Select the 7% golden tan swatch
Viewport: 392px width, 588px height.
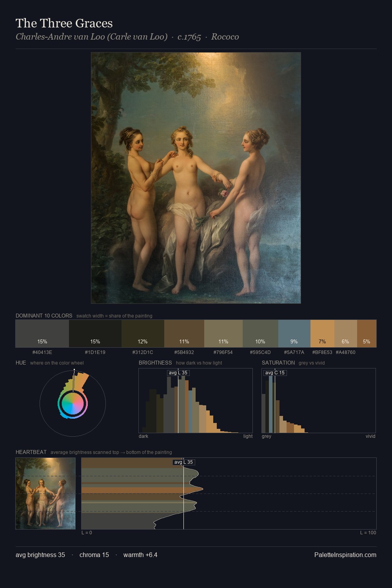[x=322, y=334]
